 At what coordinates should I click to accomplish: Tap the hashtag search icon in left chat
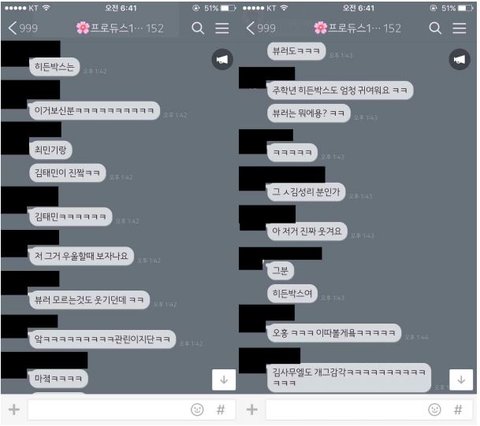(220, 409)
